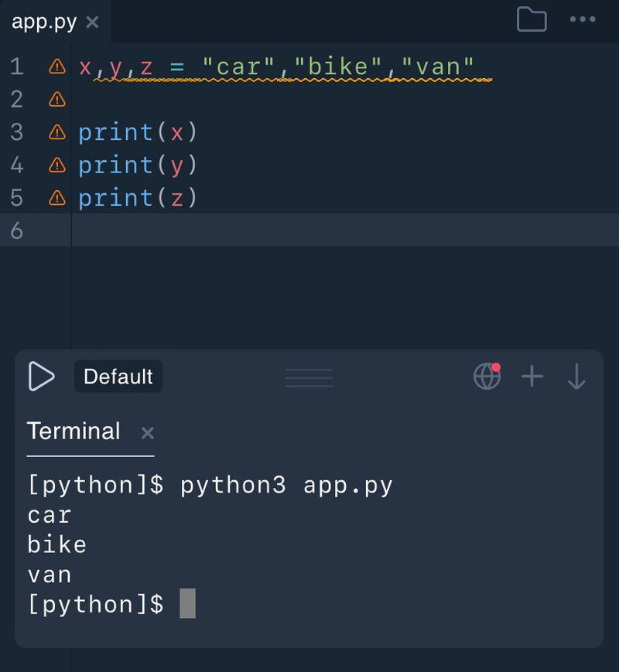The height and width of the screenshot is (672, 619).
Task: Click warning icon on line 1
Action: click(x=57, y=67)
